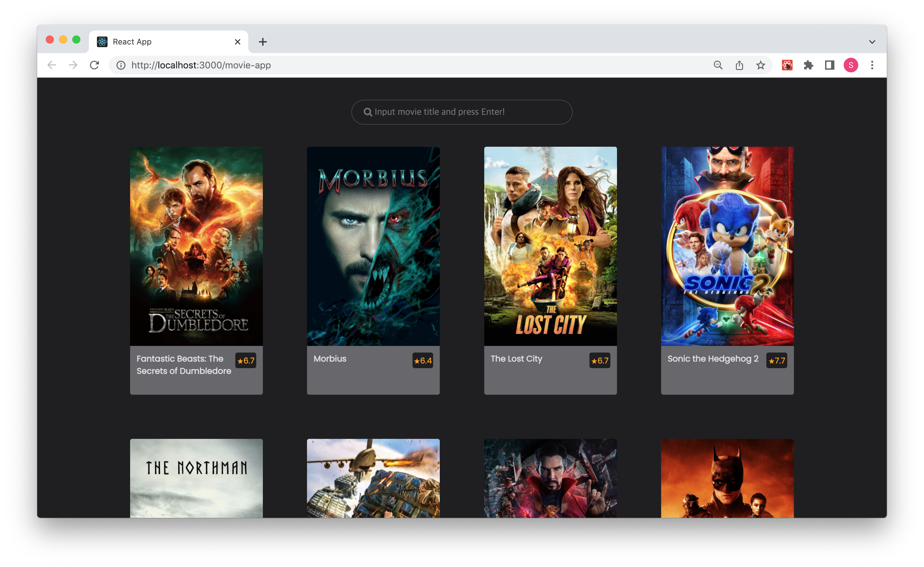The width and height of the screenshot is (924, 567).
Task: Click the 7.7 rating badge on Sonic
Action: (x=777, y=361)
